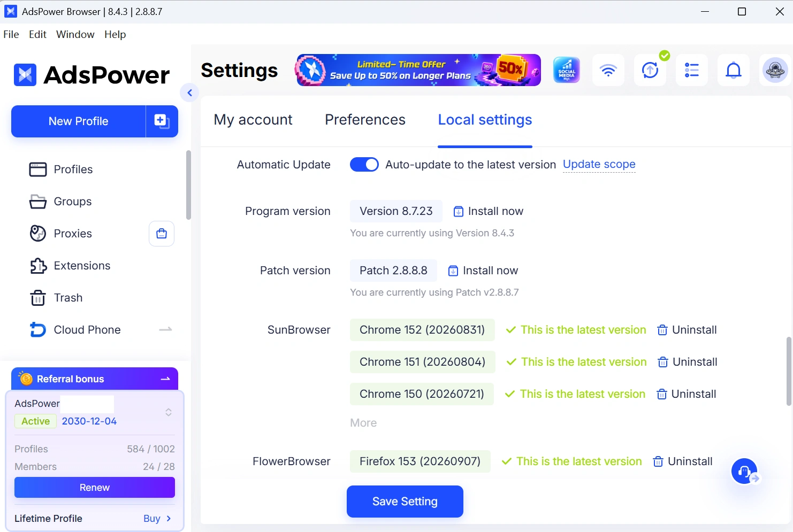
Task: Click the Lifetime Profile Buy chevron
Action: (169, 519)
